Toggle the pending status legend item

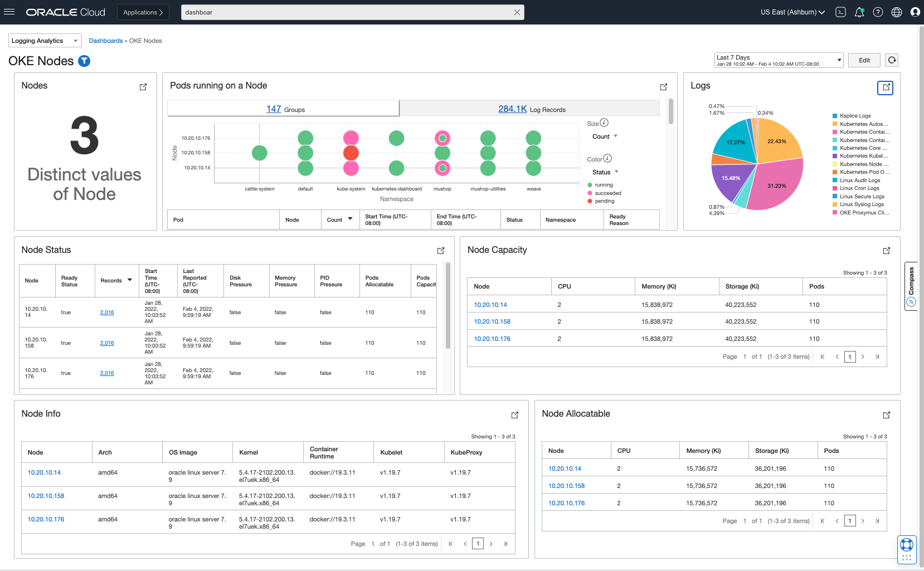[x=604, y=201]
